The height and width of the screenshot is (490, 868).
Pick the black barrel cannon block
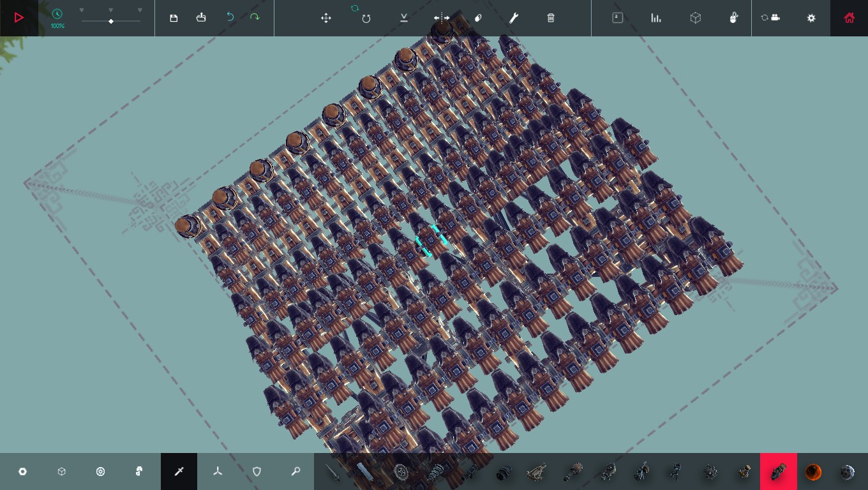[x=504, y=472]
